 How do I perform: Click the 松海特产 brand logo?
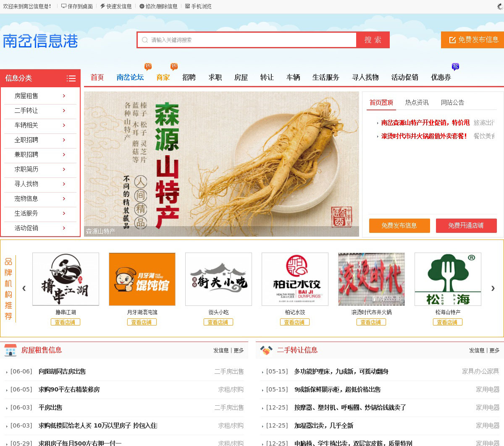(448, 279)
